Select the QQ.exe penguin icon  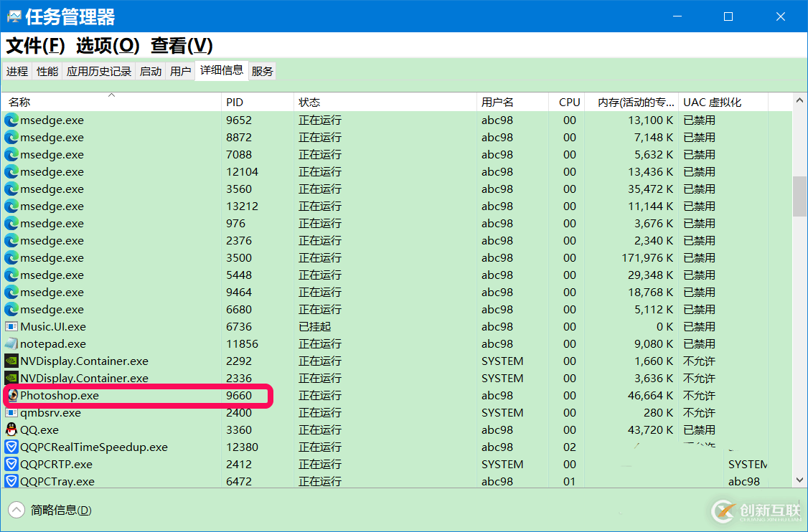click(11, 430)
